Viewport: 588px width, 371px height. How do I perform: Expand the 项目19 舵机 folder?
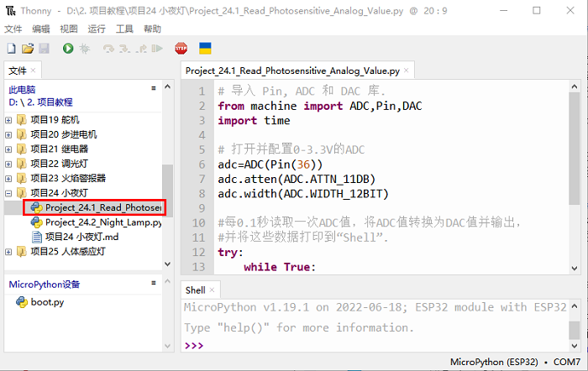point(9,120)
